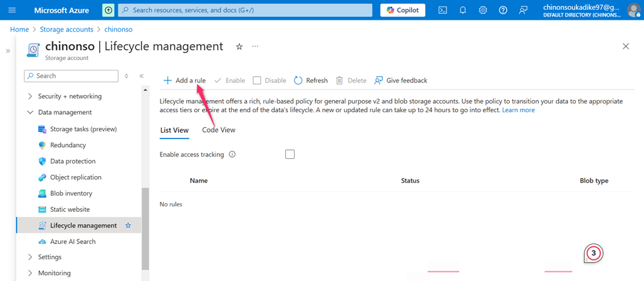Focus the global search resources box
The image size is (644, 281).
245,11
